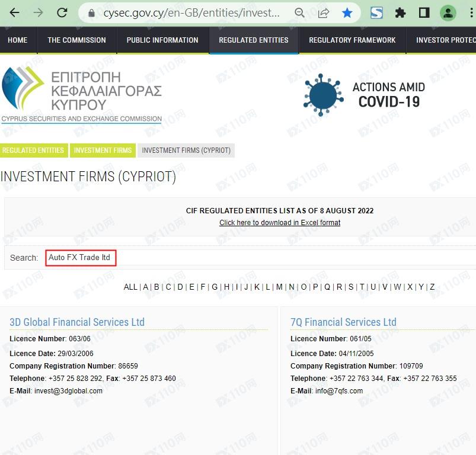Filter firms by letter R

click(340, 287)
